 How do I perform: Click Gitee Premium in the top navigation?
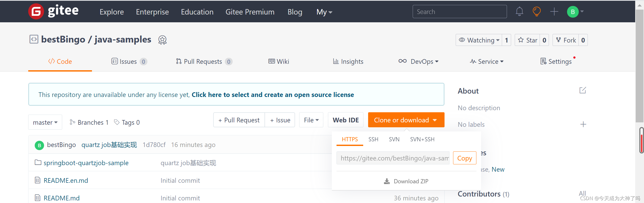[x=250, y=12]
